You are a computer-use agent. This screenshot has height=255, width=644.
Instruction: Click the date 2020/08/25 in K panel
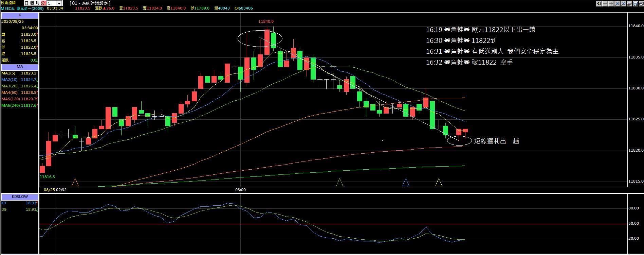coord(13,21)
